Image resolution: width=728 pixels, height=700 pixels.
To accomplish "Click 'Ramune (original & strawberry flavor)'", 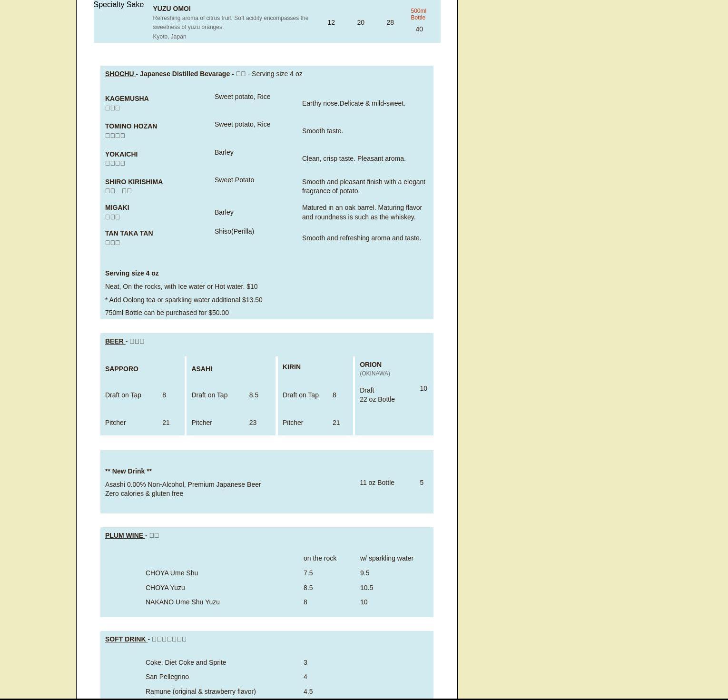I will [201, 691].
